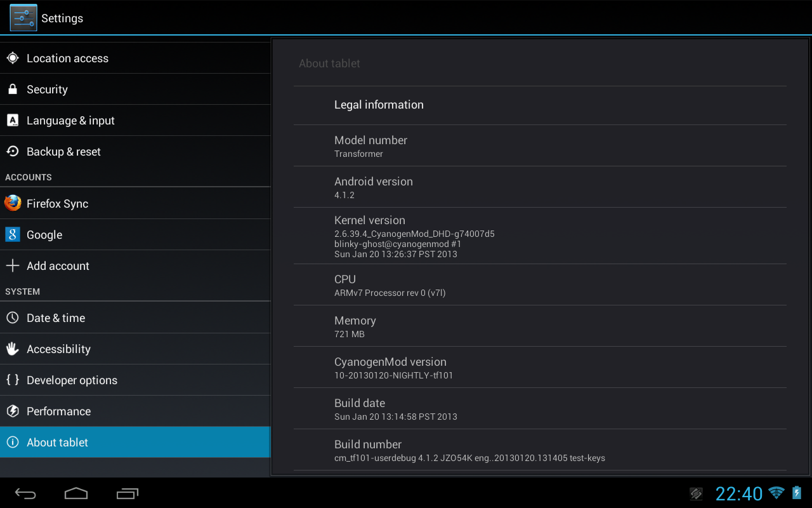Tap the battery charging status icon
812x508 pixels.
coord(797,493)
